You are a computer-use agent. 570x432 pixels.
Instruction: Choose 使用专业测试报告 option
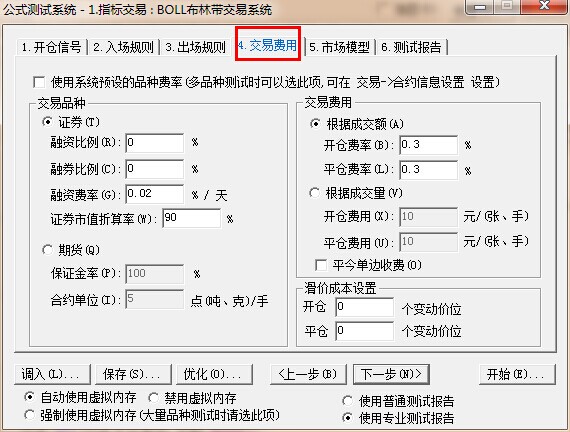tap(348, 418)
